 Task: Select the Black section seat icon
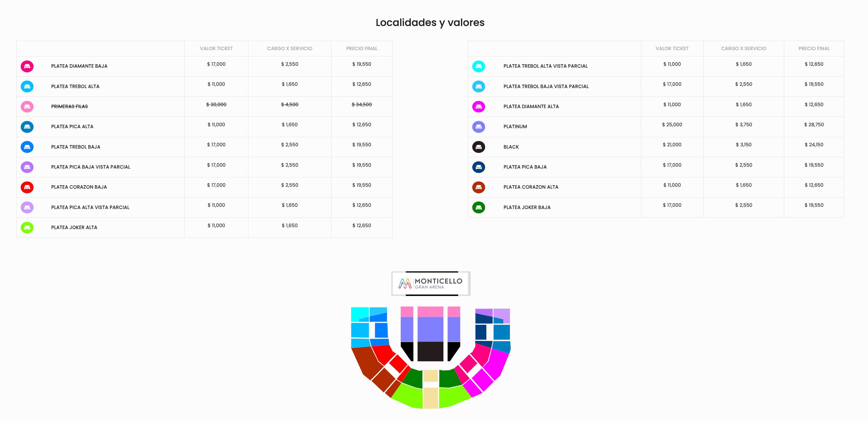[479, 147]
